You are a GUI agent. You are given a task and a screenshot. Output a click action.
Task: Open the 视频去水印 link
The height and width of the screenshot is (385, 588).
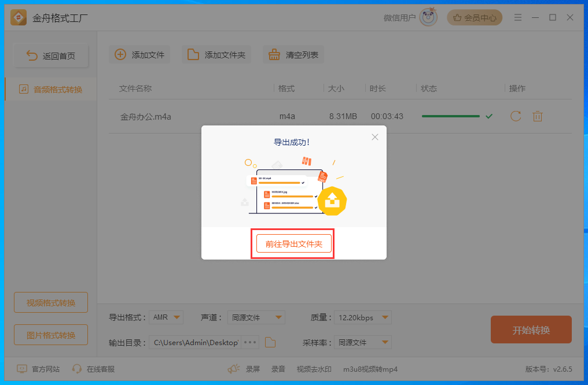[x=314, y=369]
